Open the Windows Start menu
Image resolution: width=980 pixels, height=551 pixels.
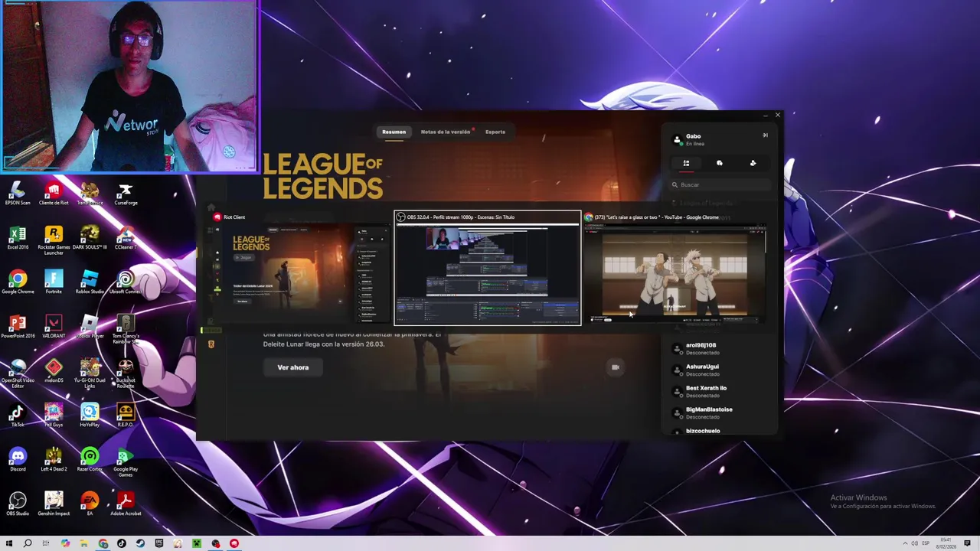(8, 543)
